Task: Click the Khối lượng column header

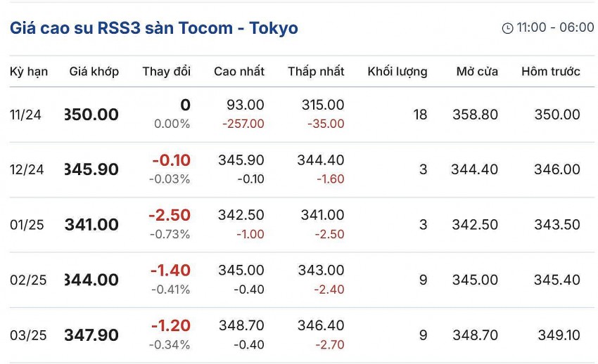Action: point(397,72)
